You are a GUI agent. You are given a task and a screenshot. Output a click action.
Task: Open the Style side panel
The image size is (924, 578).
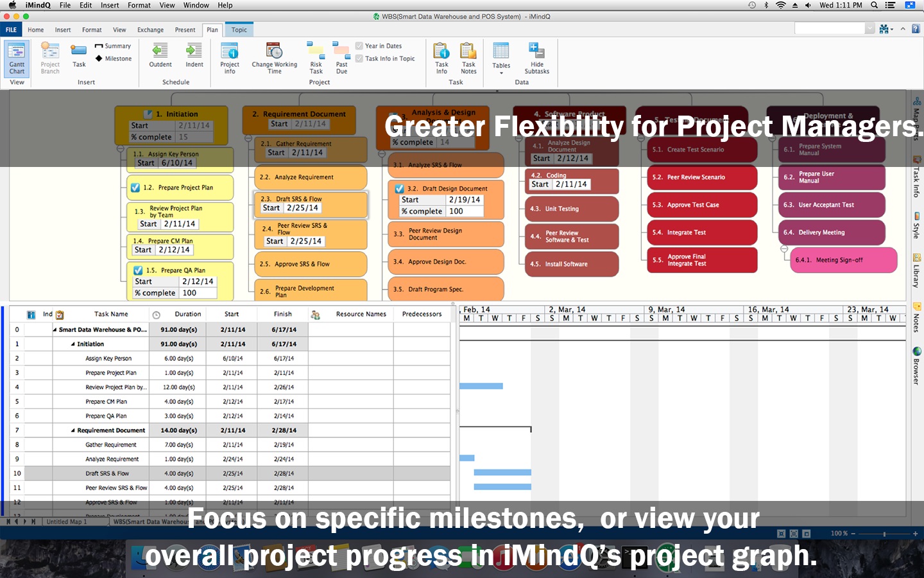[x=917, y=225]
